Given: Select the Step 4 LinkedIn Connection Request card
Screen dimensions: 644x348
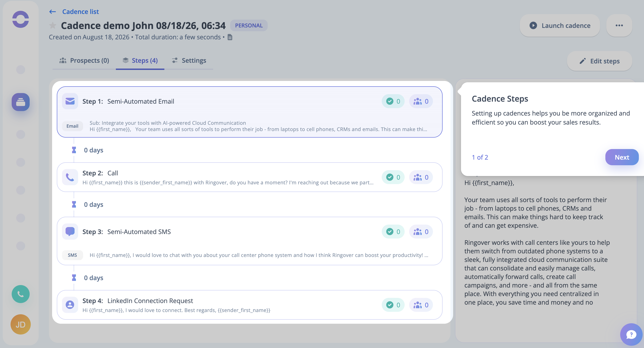Looking at the screenshot, I should 249,305.
